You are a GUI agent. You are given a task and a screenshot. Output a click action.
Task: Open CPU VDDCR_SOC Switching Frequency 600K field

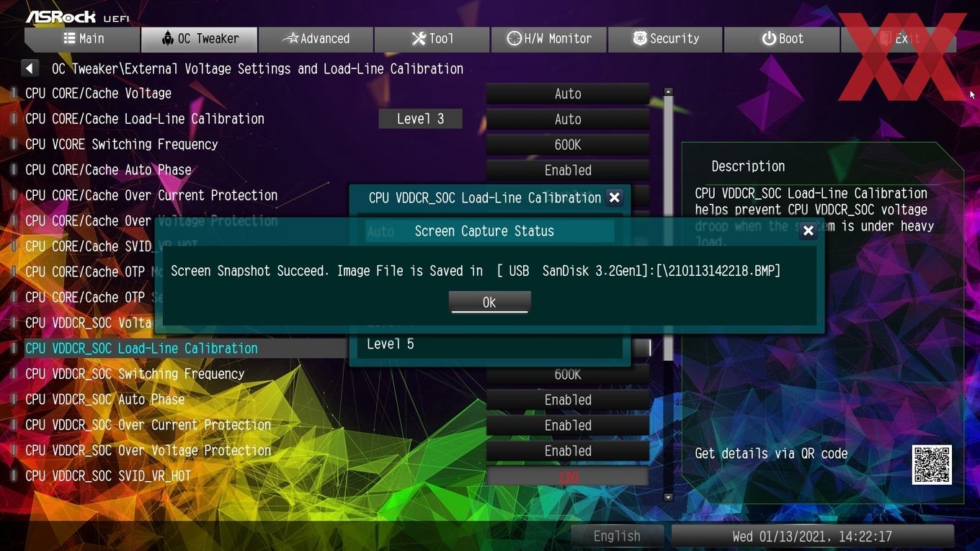pos(568,375)
